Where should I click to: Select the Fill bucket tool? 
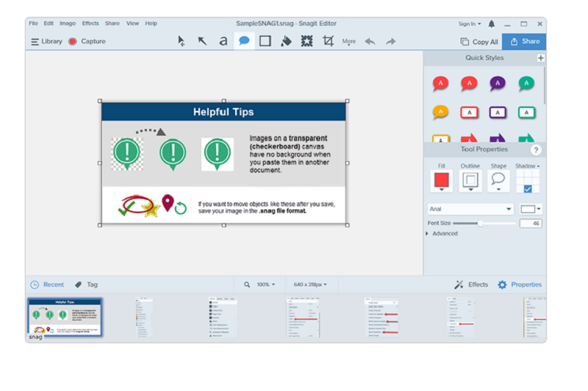click(x=286, y=41)
